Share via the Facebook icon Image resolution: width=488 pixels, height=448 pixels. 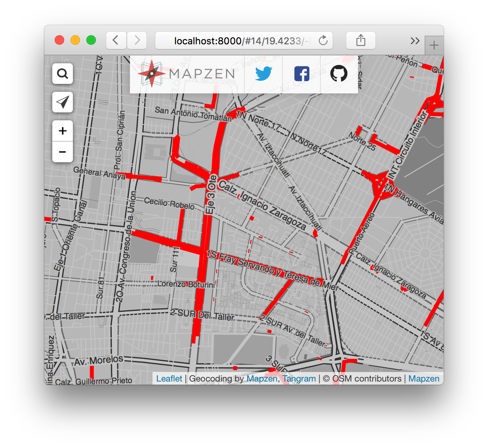(301, 74)
